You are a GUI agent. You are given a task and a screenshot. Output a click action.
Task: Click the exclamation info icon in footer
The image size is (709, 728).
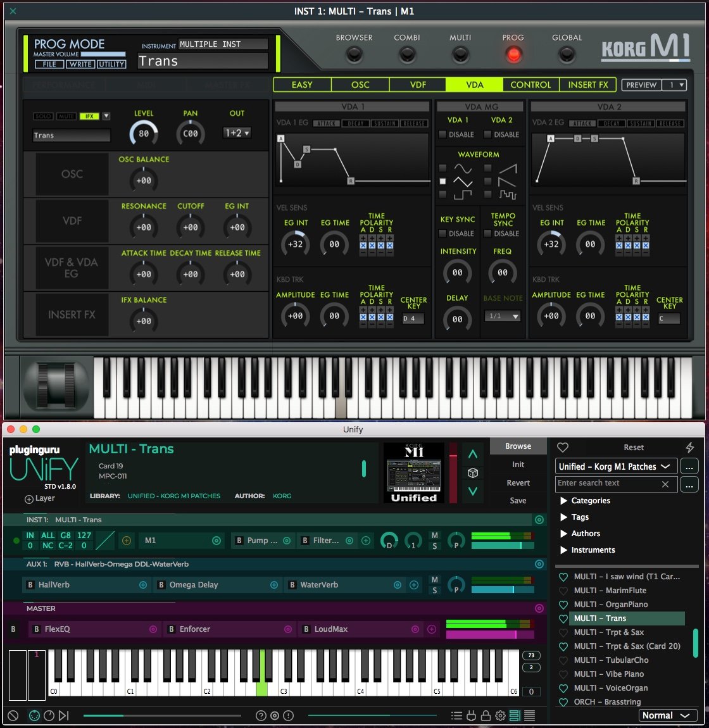[288, 715]
